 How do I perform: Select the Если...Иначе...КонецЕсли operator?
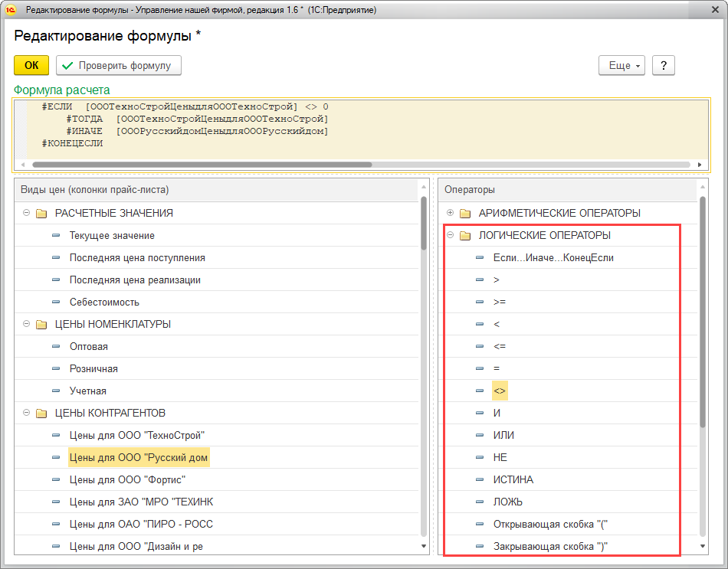click(x=553, y=257)
